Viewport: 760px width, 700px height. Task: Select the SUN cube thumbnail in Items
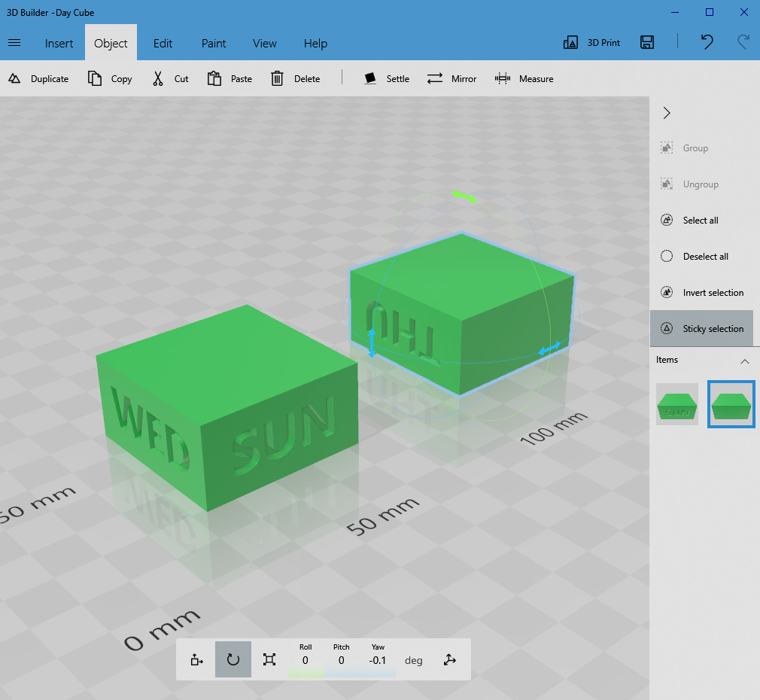tap(676, 404)
